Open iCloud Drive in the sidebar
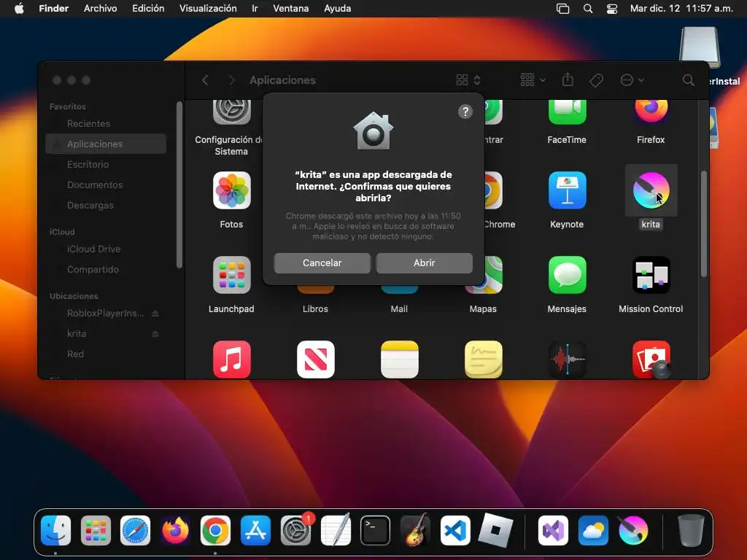The width and height of the screenshot is (747, 560). (x=106, y=249)
